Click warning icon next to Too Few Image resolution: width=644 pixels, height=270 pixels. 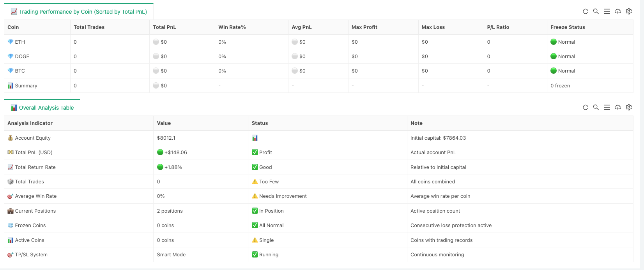pos(255,181)
